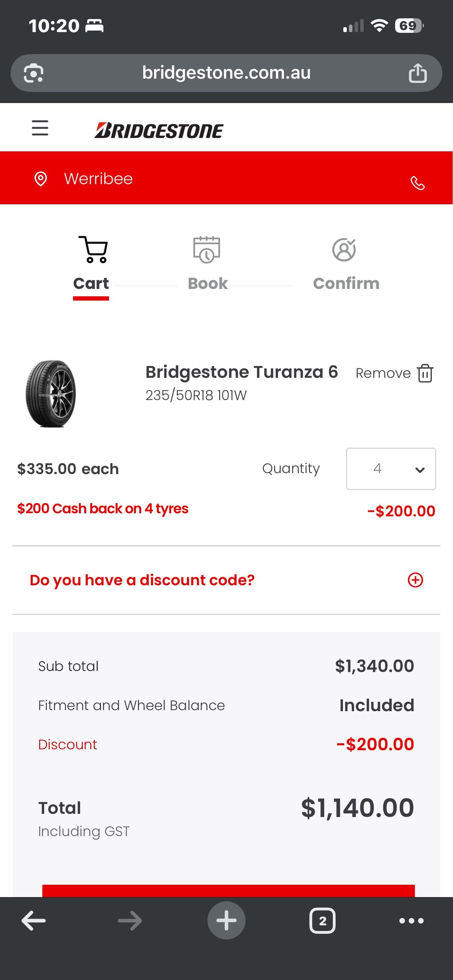Select the Book step tab
Image resolution: width=453 pixels, height=980 pixels.
207,266
